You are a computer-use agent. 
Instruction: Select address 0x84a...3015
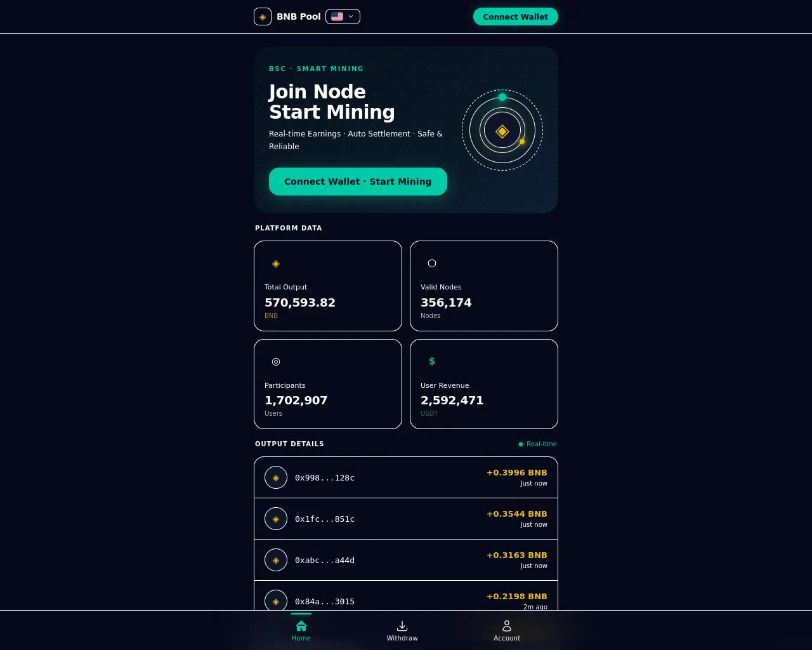[x=325, y=602]
